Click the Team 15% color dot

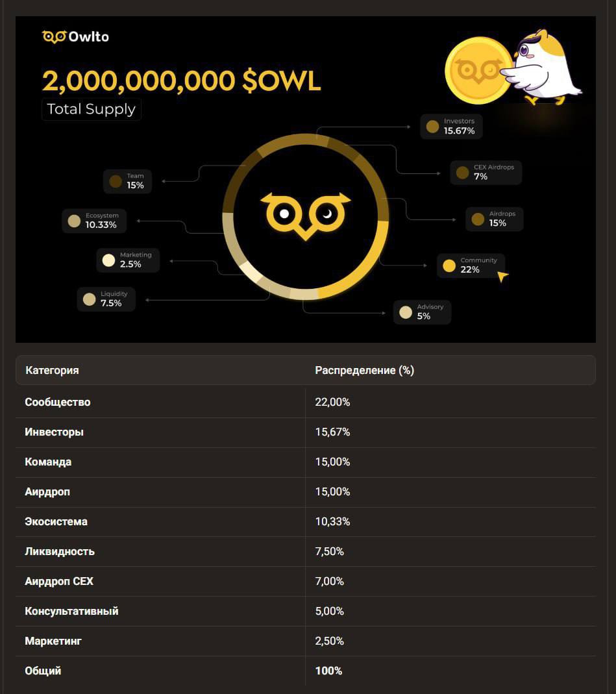coord(116,181)
